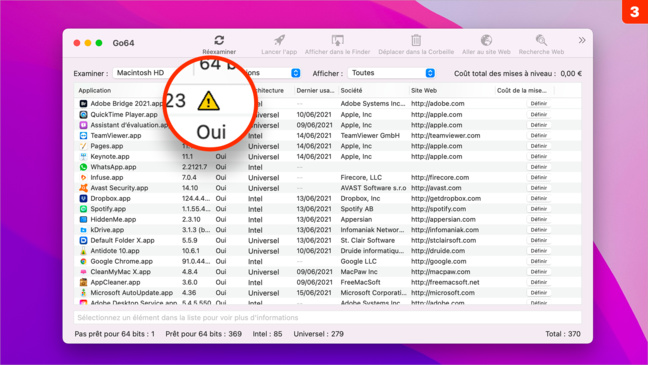The image size is (648, 365).
Task: Click QuickTime Player app icon in list
Action: tap(83, 115)
